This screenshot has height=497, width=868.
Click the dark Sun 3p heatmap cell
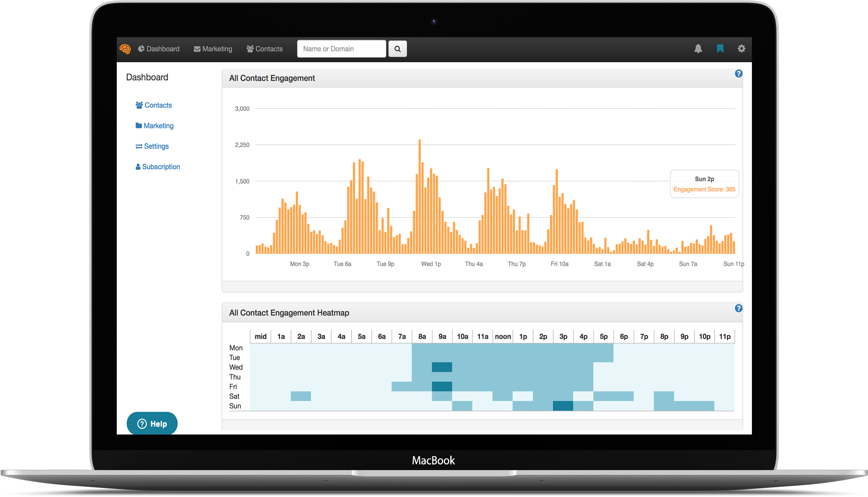point(563,406)
